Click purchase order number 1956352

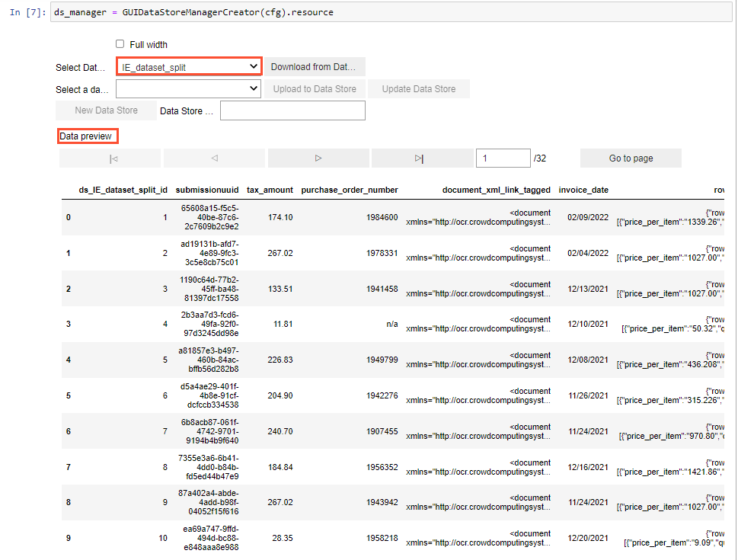[x=382, y=467]
